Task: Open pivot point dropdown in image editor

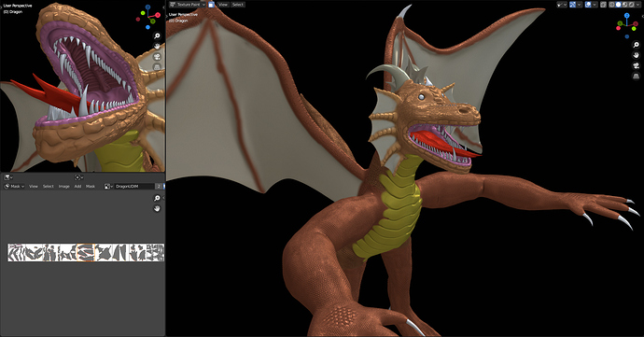Action: click(78, 177)
